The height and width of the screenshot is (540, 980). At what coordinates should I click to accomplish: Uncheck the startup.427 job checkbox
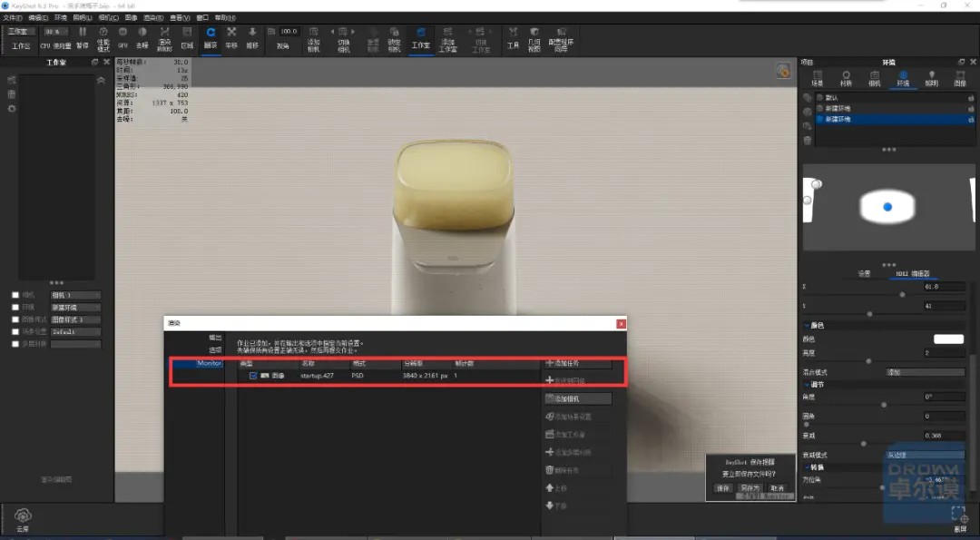tap(253, 376)
